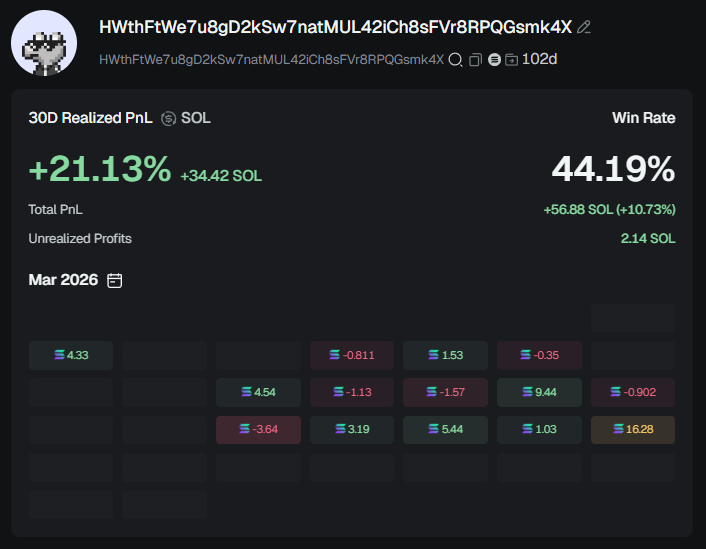
Task: Select the 9.44 calendar day cell
Action: pyautogui.click(x=539, y=392)
